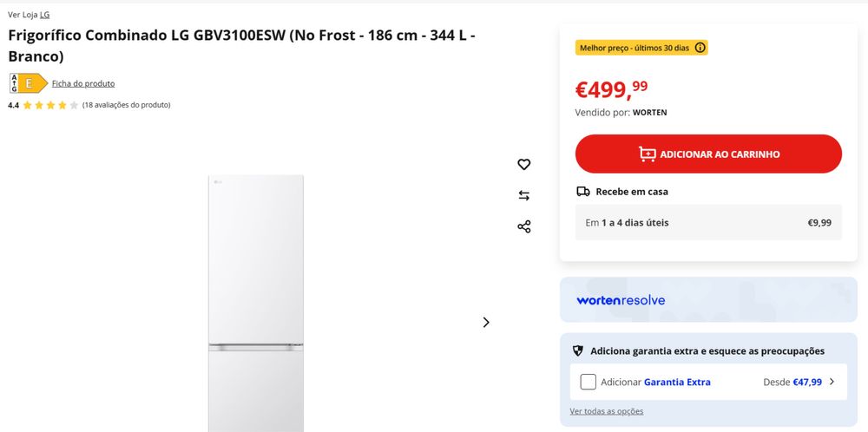868x432 pixels.
Task: Select the 1 a 4 dias úteis delivery option
Action: click(707, 223)
